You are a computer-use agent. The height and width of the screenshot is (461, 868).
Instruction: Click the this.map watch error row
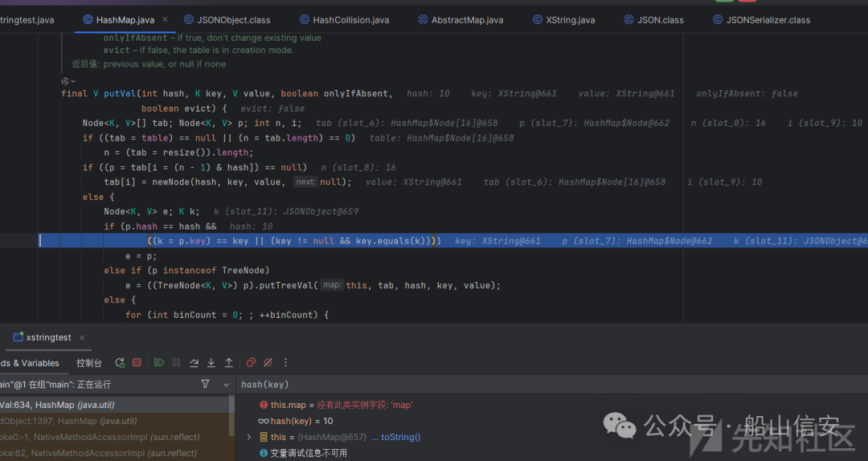click(x=336, y=405)
